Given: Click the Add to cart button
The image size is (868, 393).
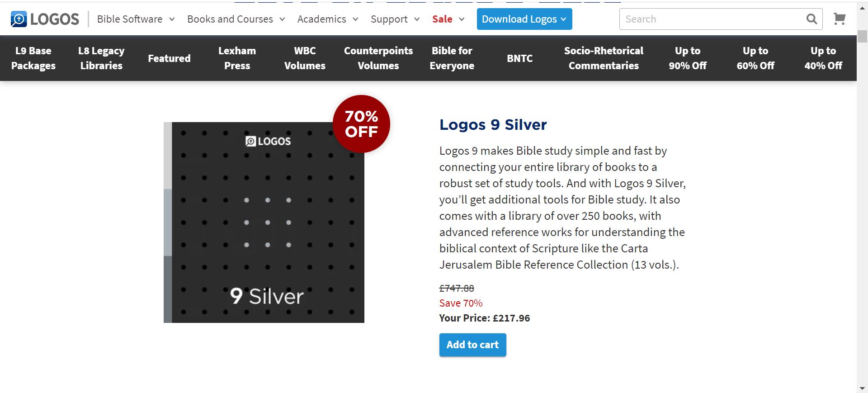Looking at the screenshot, I should click(x=472, y=345).
